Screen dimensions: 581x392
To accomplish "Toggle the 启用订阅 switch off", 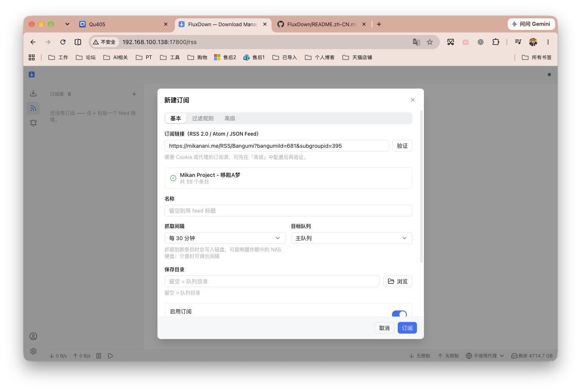I will (399, 314).
